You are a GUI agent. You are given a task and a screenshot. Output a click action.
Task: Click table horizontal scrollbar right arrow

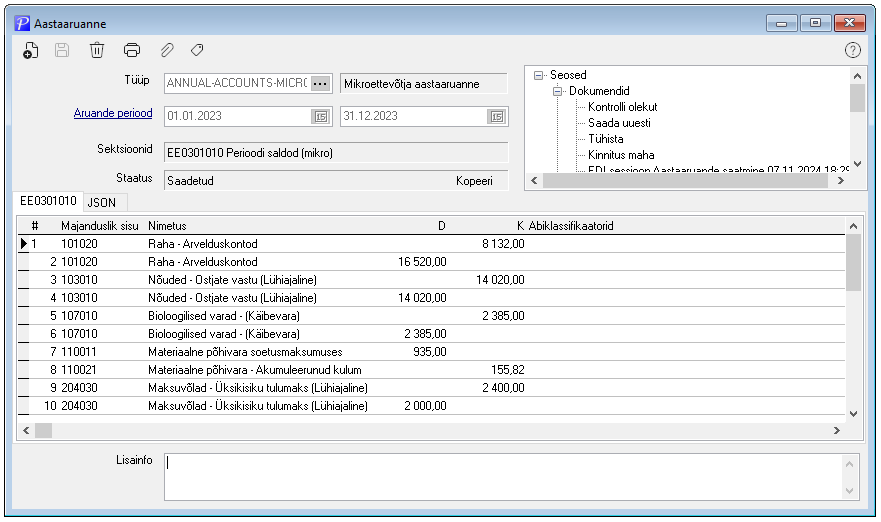(x=837, y=430)
